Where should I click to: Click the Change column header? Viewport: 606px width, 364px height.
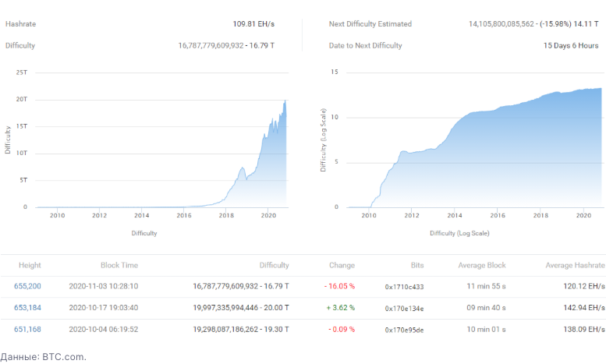[342, 265]
